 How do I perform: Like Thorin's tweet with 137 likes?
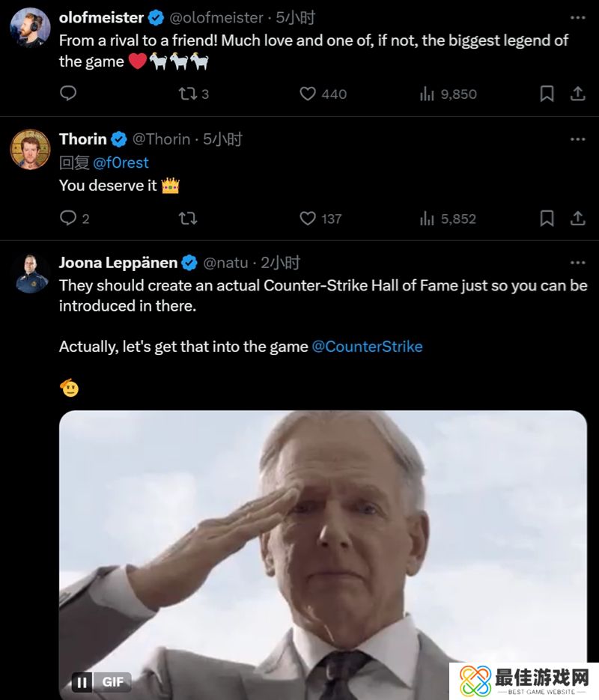[308, 219]
